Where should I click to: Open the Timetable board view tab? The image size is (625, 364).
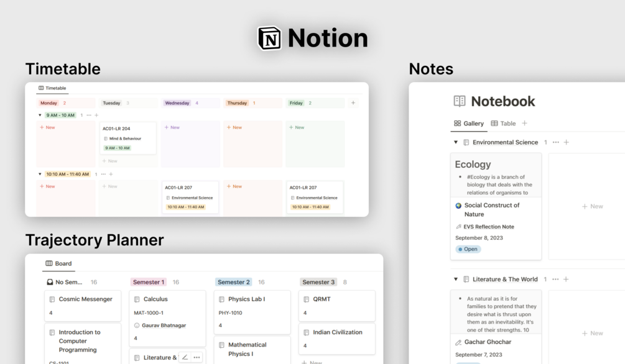pos(52,88)
